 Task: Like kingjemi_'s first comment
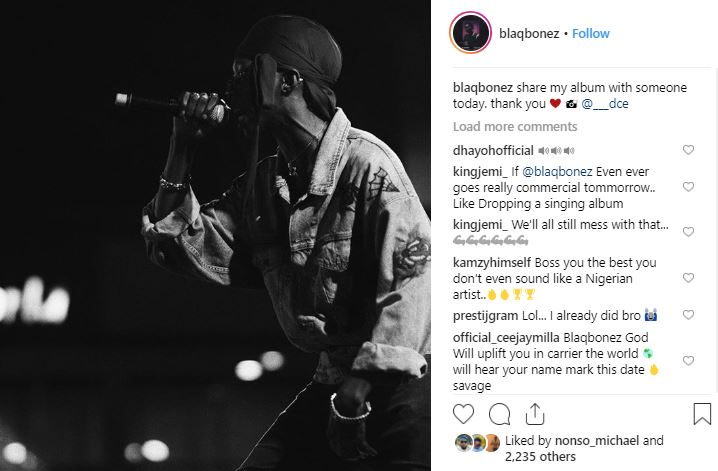(x=688, y=186)
